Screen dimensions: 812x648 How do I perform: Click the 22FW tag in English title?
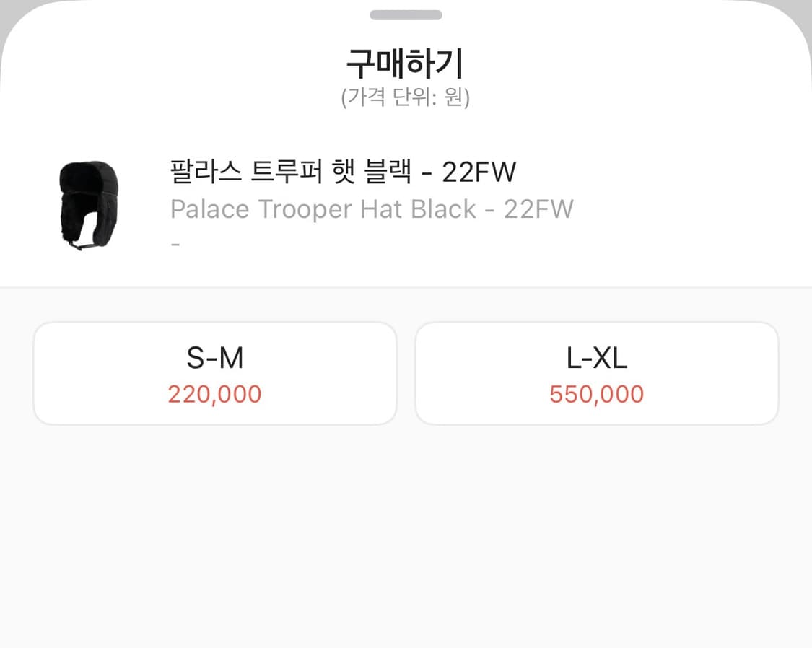538,209
